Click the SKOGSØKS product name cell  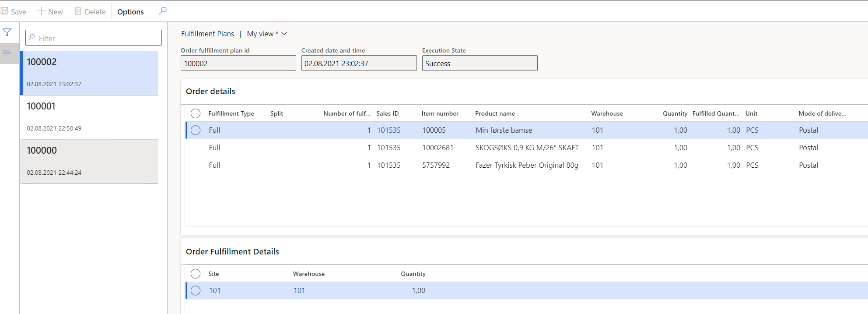[527, 148]
